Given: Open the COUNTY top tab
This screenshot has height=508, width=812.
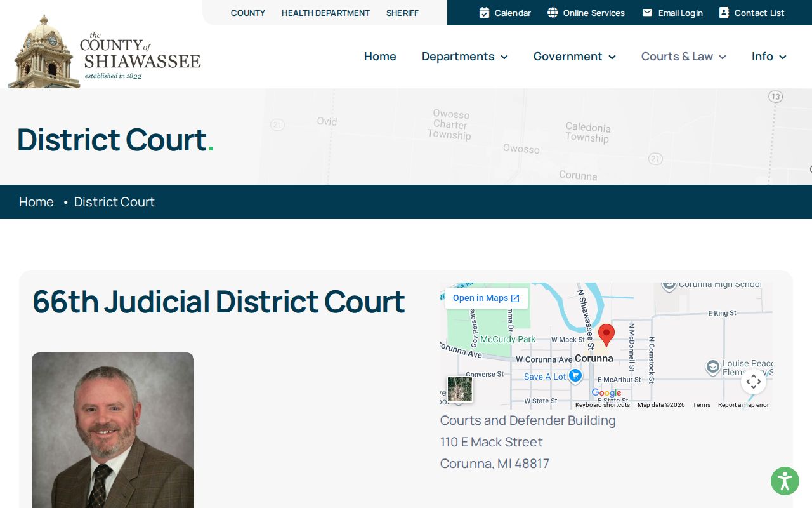Looking at the screenshot, I should tap(248, 13).
